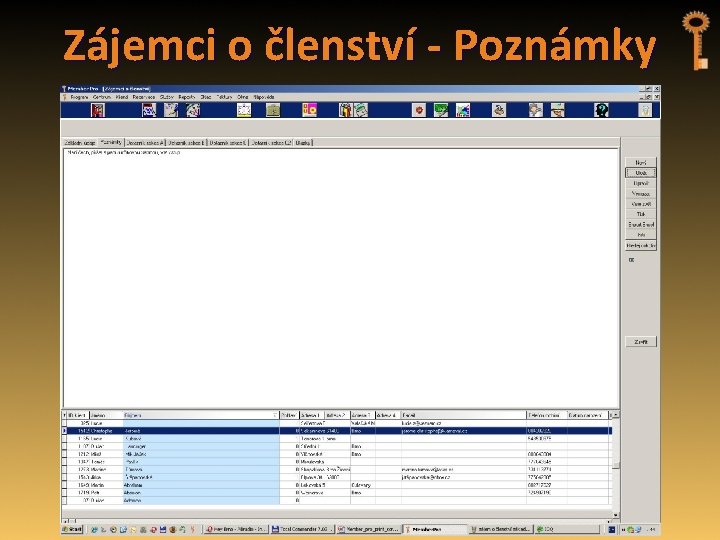Switch to Dotazník sekce A tab
The height and width of the screenshot is (540, 720).
(145, 143)
